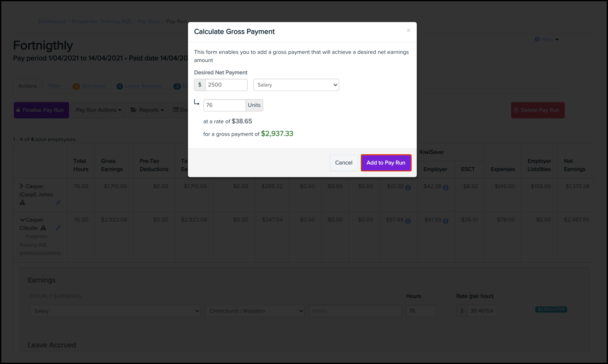The image size is (608, 364).
Task: Switch to the Filter tab
Action: [55, 86]
